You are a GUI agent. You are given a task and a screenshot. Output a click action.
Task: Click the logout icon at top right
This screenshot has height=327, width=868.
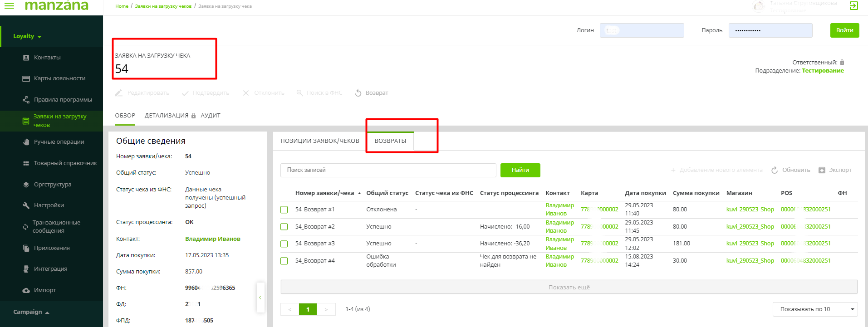pos(853,6)
